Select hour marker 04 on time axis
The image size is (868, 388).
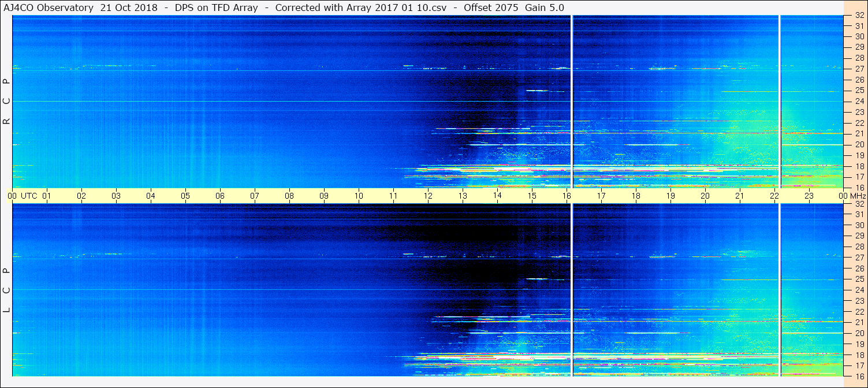[151, 196]
